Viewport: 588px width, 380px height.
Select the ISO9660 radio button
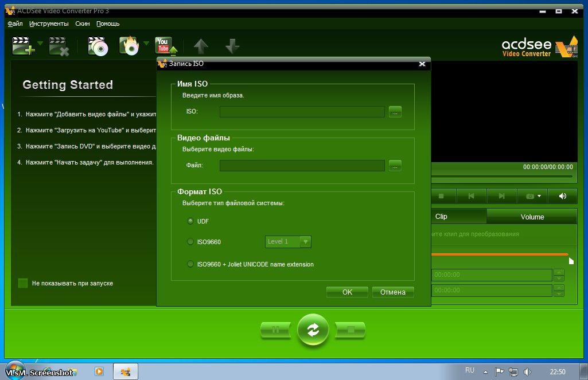point(190,242)
